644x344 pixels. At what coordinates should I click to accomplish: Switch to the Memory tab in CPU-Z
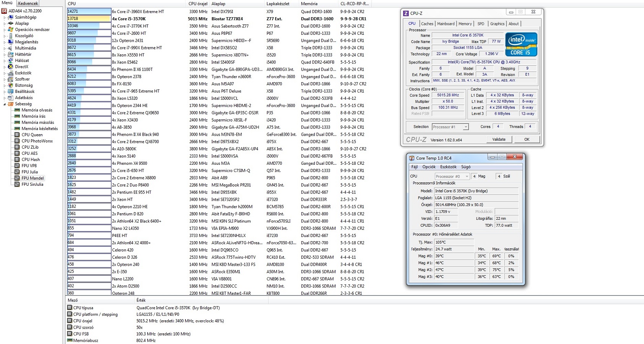tap(465, 24)
